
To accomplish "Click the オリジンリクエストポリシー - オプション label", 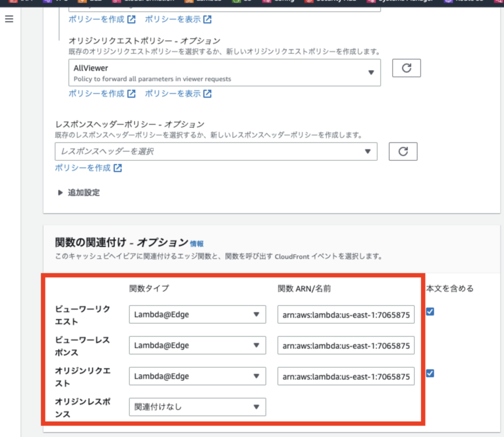I will point(145,41).
